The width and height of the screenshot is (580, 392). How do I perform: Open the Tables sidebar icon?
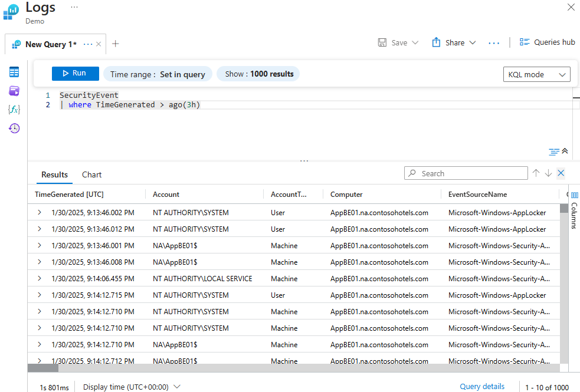pos(14,72)
